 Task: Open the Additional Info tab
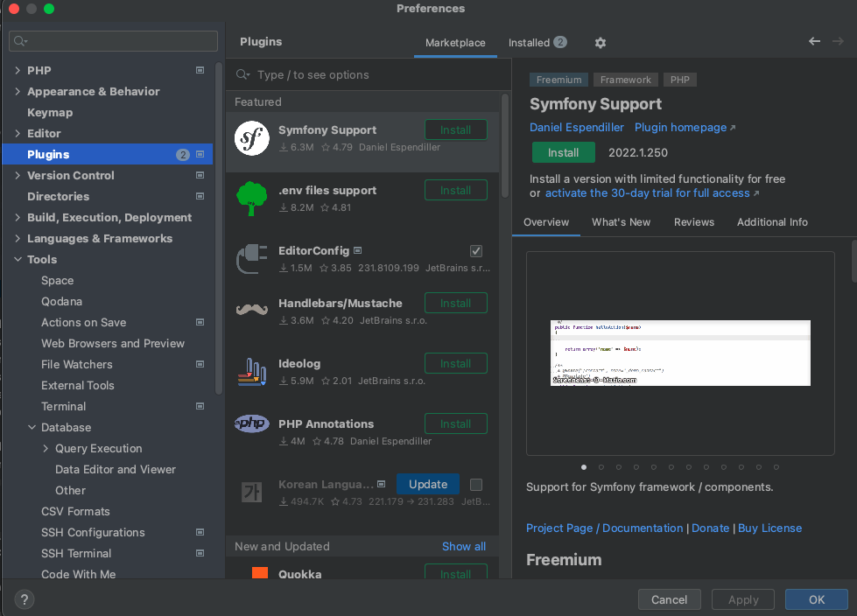(x=772, y=222)
